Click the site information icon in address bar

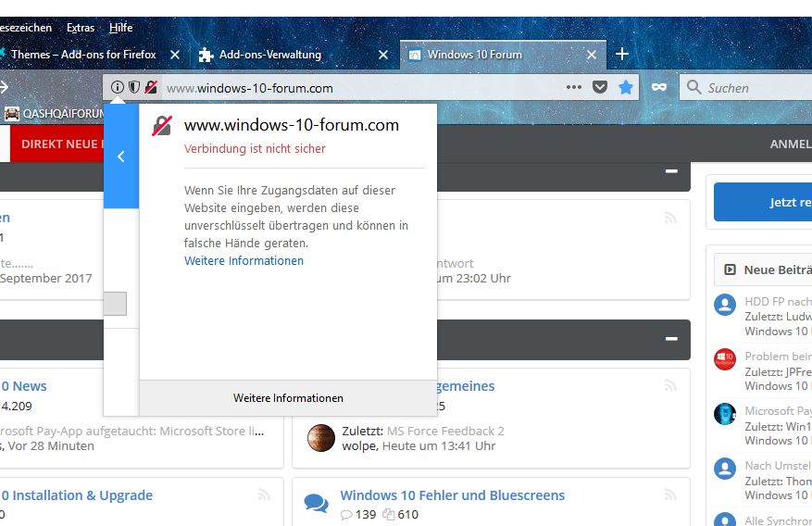(x=118, y=87)
